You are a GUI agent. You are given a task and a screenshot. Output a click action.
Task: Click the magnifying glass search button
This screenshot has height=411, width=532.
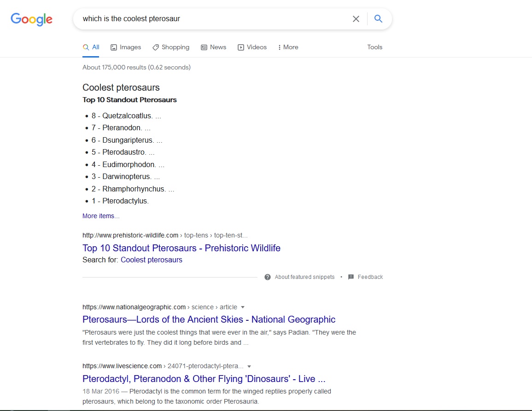[378, 19]
